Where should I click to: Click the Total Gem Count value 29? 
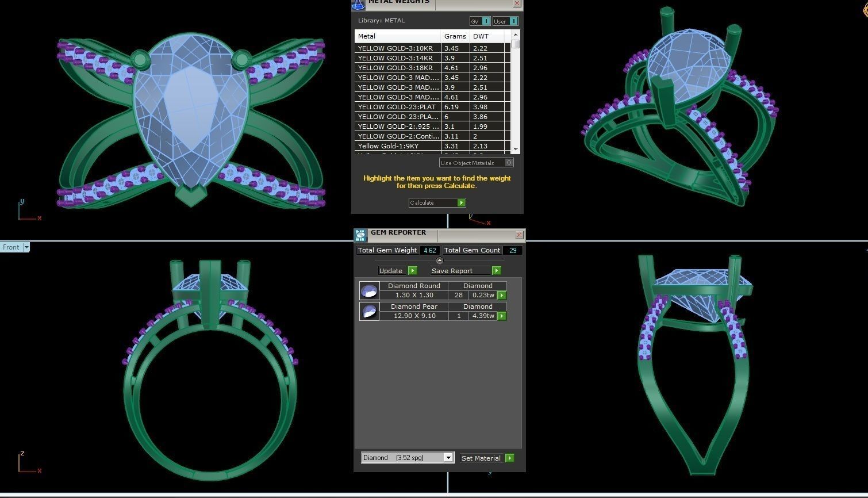[x=512, y=251]
